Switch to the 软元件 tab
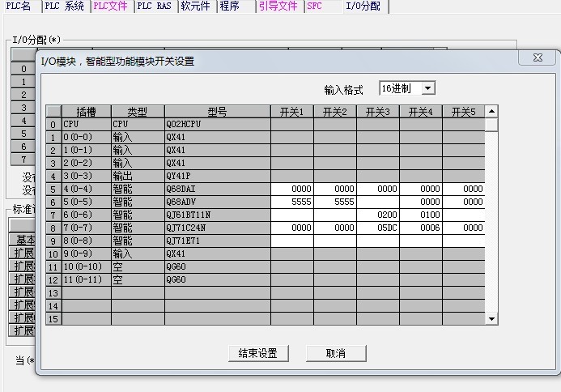 tap(195, 6)
